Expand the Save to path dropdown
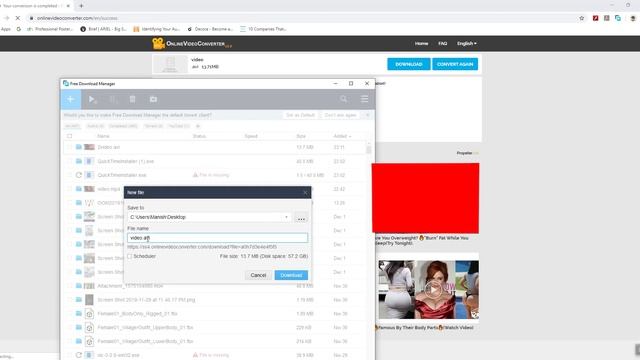 [286, 217]
